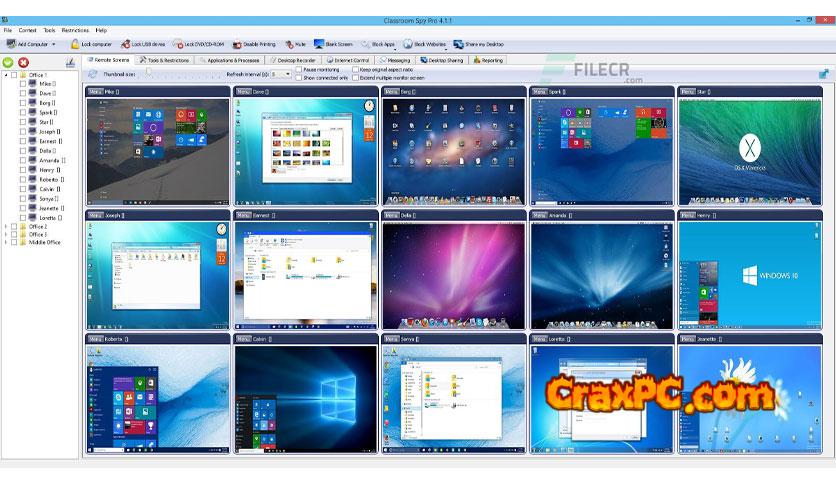The width and height of the screenshot is (836, 484).
Task: Open the Menu button on Calvin's thumbnail
Action: [x=244, y=339]
